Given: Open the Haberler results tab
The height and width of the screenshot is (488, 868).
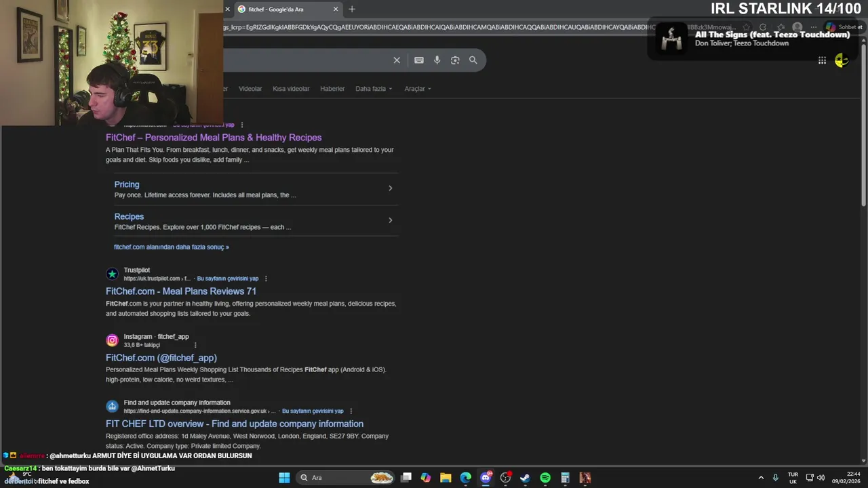Looking at the screenshot, I should [332, 89].
